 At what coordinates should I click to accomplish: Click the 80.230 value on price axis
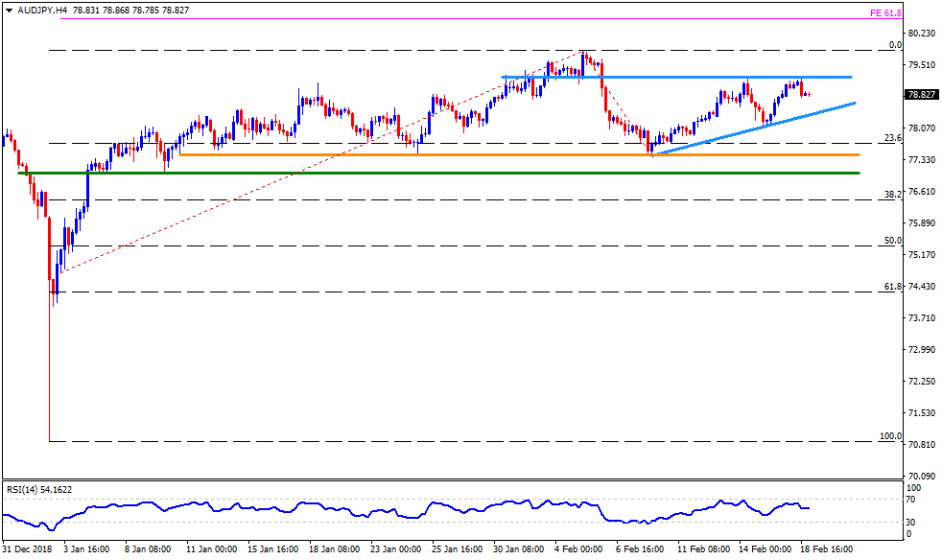coord(920,34)
